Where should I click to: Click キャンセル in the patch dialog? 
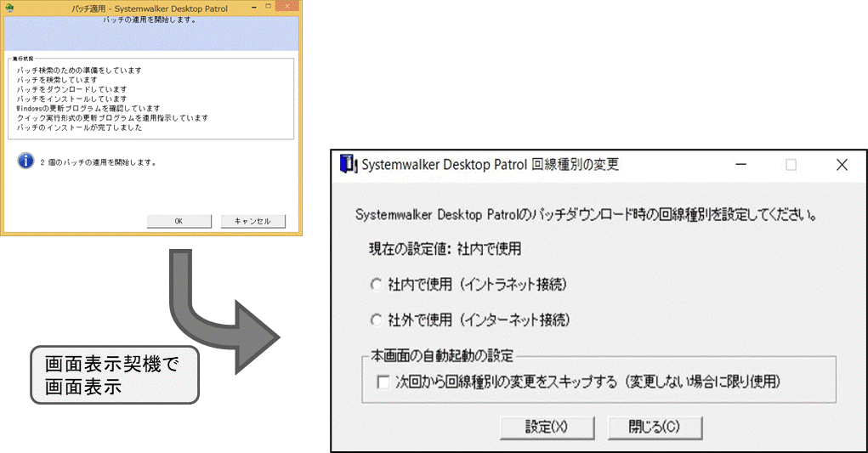tap(252, 221)
